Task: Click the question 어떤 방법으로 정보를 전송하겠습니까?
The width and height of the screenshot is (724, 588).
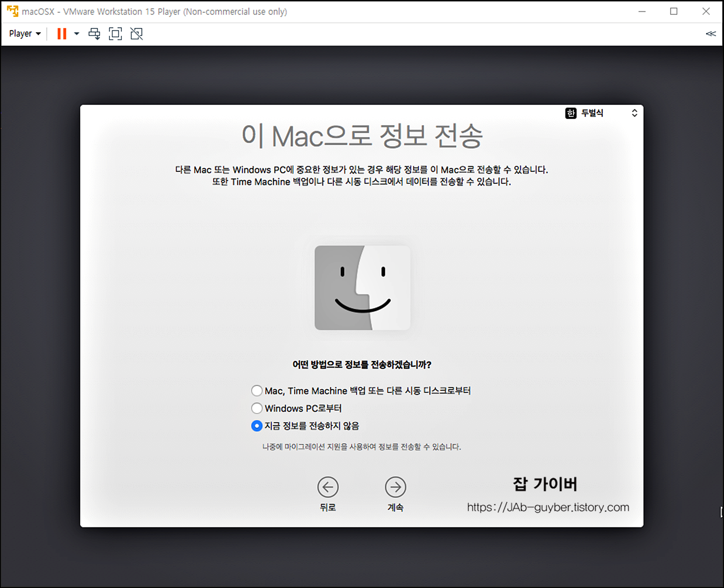Action: (x=362, y=365)
